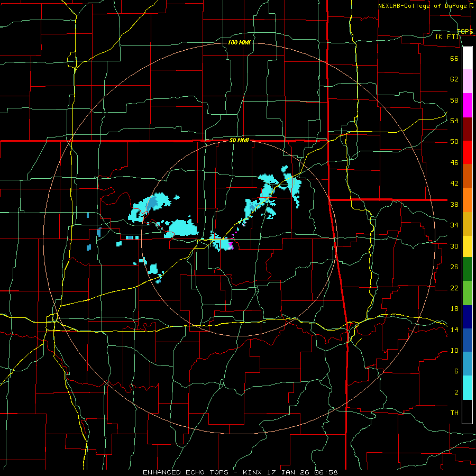Screen dimensions: 476x476
Task: Pick the bright yellow legend swatch
Action: point(467,246)
